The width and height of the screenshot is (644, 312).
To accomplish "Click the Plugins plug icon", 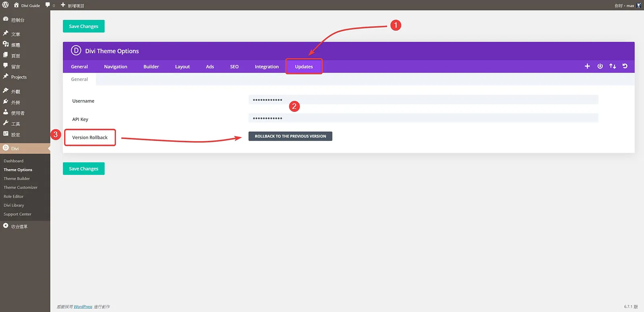I will click(6, 102).
